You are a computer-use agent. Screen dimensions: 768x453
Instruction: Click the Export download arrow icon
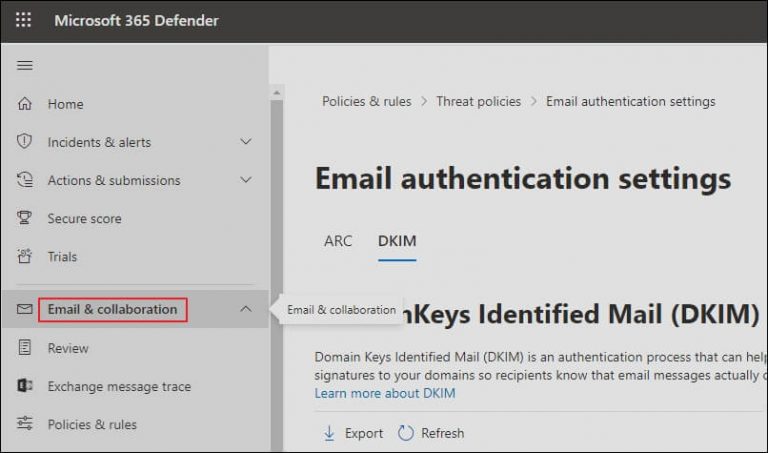(329, 433)
